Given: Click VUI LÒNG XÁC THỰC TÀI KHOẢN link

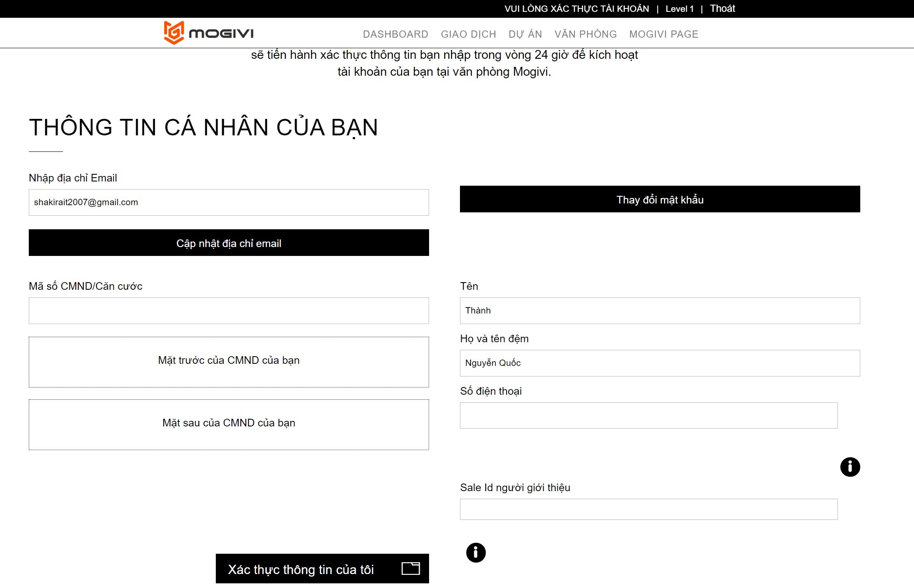Looking at the screenshot, I should [576, 9].
